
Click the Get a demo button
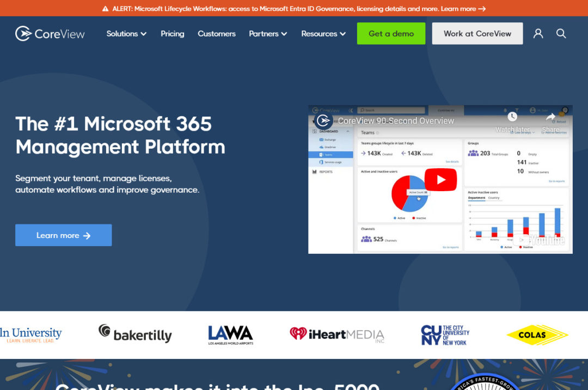(x=391, y=33)
